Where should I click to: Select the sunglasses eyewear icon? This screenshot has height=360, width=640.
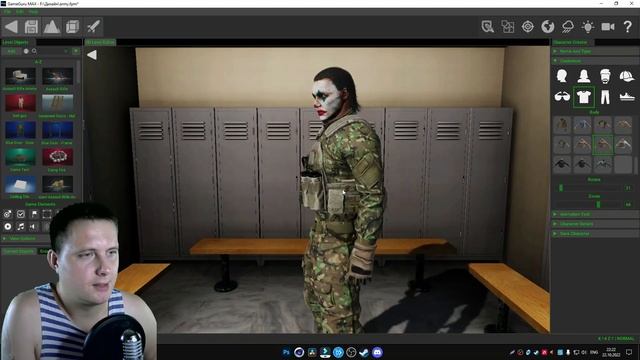coord(562,97)
